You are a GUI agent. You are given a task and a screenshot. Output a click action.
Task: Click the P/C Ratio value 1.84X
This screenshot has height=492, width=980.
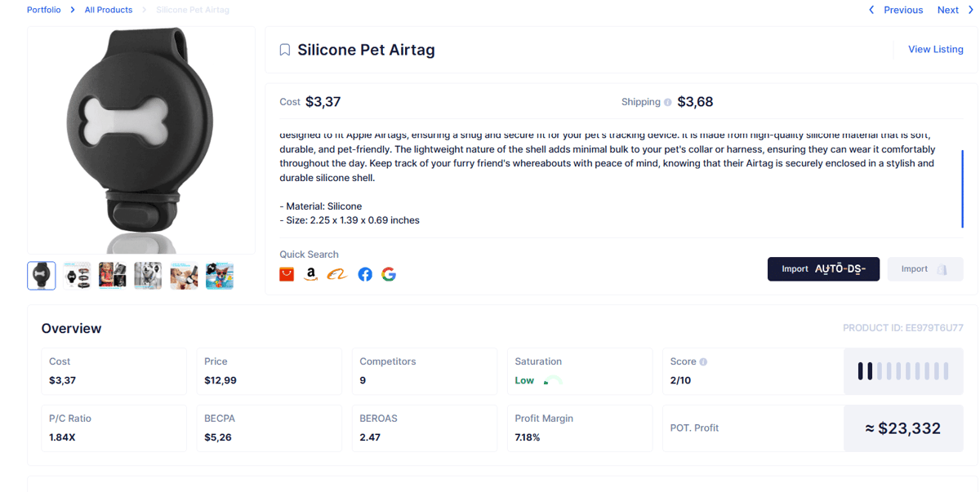[62, 437]
